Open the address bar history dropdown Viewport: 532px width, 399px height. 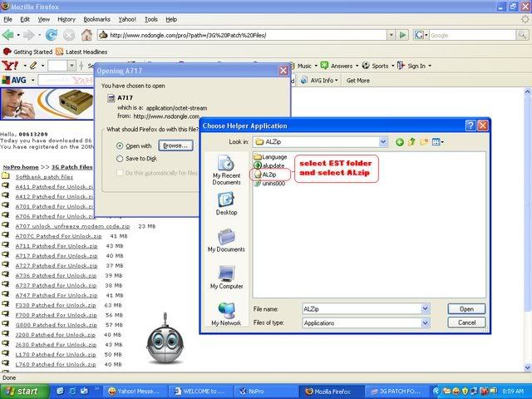click(391, 35)
